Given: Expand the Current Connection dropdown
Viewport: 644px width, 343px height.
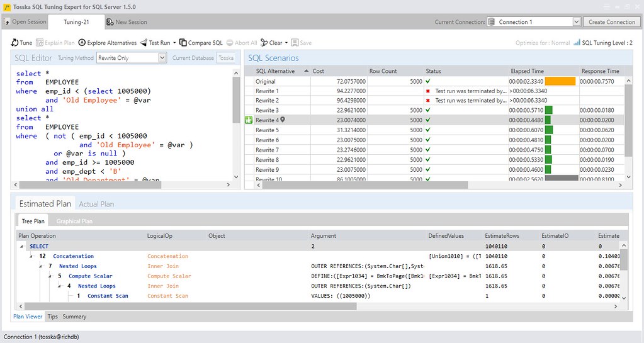Looking at the screenshot, I should pyautogui.click(x=576, y=22).
